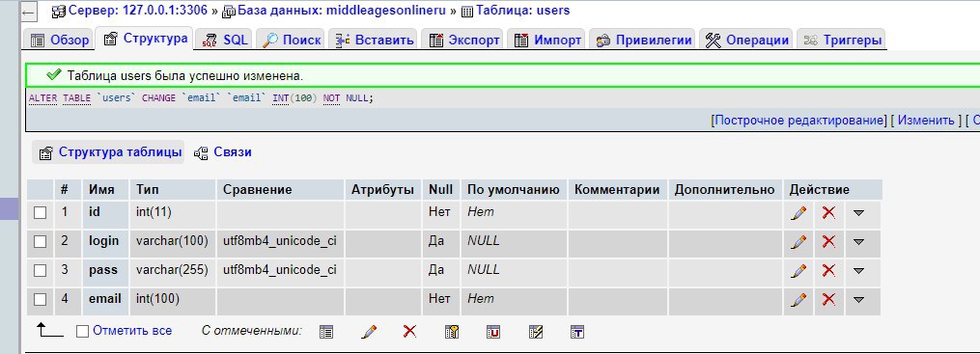Viewport: 980px width, 354px height.
Task: Edit the login column with pencil icon
Action: [798, 241]
